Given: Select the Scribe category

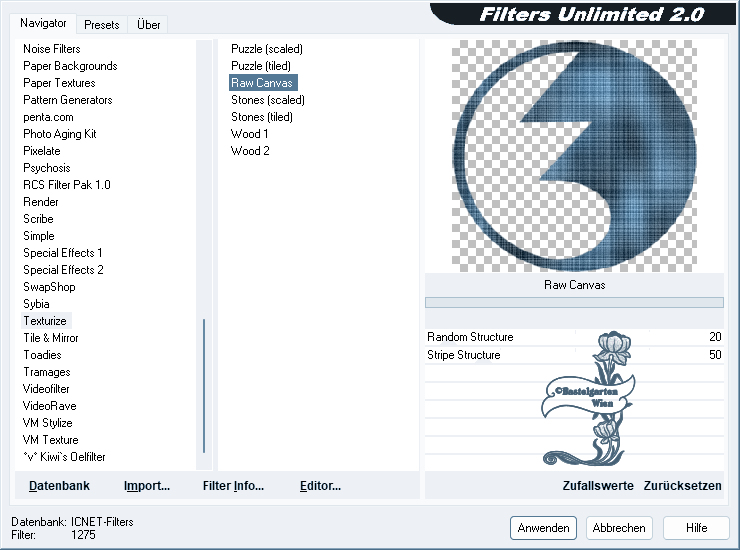Looking at the screenshot, I should point(38,219).
